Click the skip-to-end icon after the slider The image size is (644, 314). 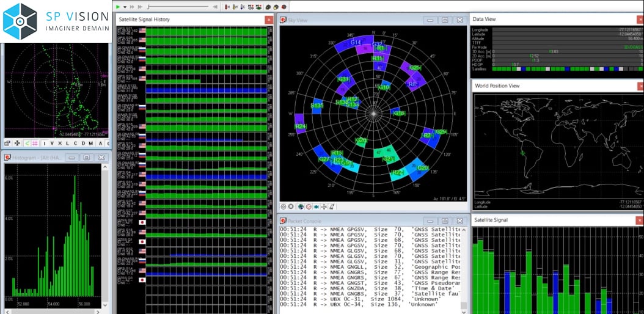pos(215,7)
